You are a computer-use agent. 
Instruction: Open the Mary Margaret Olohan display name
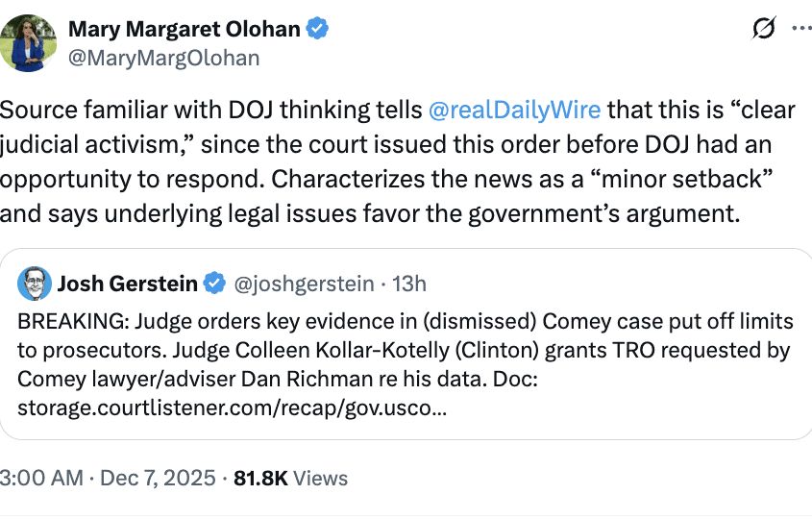pos(184,30)
